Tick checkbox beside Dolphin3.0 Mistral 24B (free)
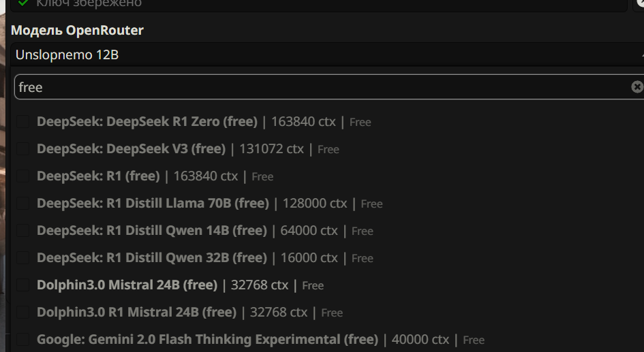644x352 pixels. pyautogui.click(x=22, y=285)
